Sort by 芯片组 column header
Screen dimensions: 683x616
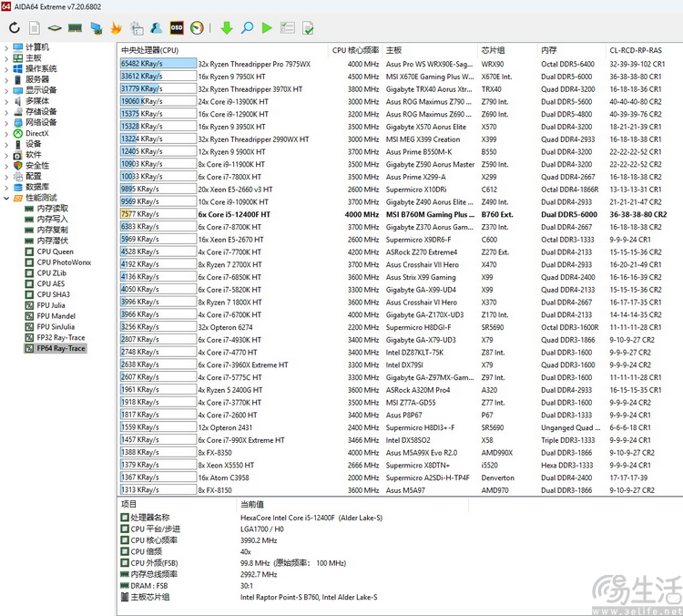coord(507,50)
